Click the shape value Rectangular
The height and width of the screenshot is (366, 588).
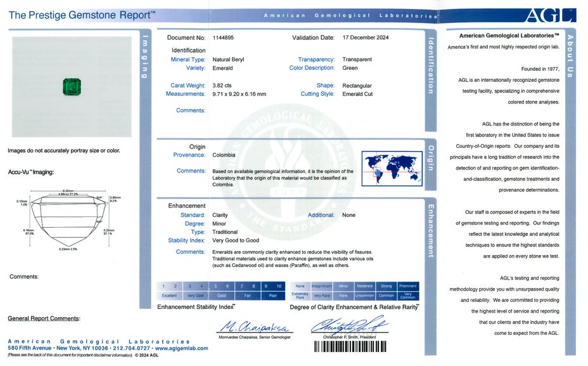coord(357,86)
